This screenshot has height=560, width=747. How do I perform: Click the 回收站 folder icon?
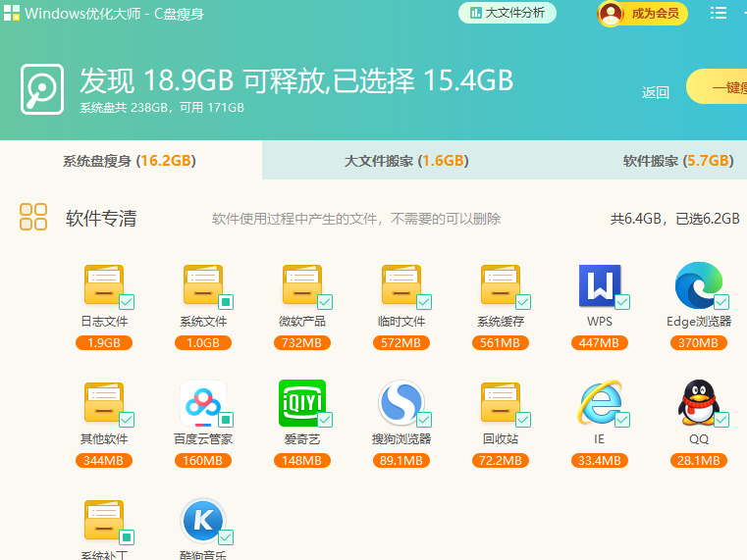[x=501, y=402]
